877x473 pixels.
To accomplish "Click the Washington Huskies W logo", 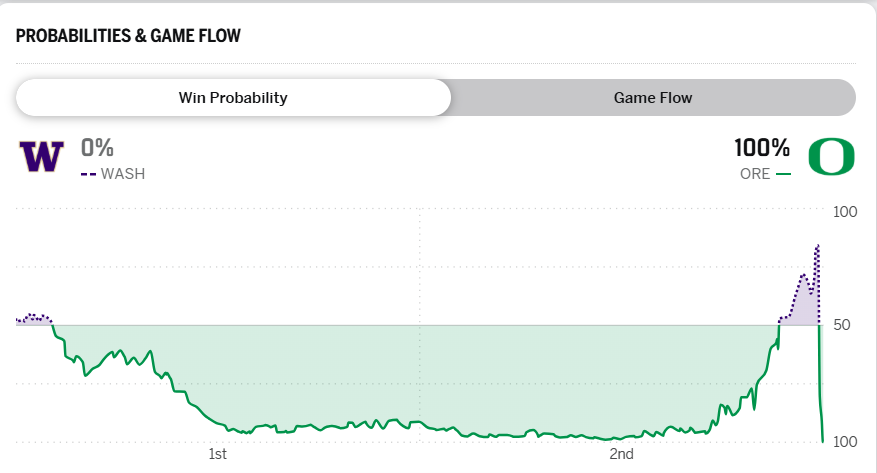I will coord(41,157).
